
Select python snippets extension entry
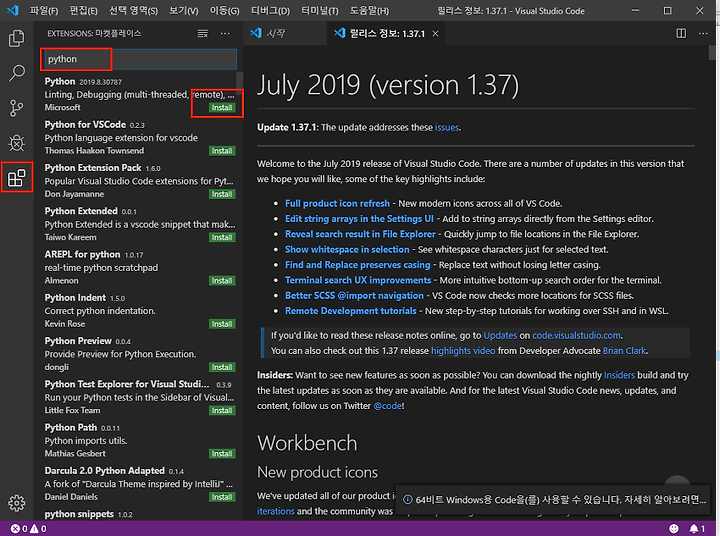139,514
